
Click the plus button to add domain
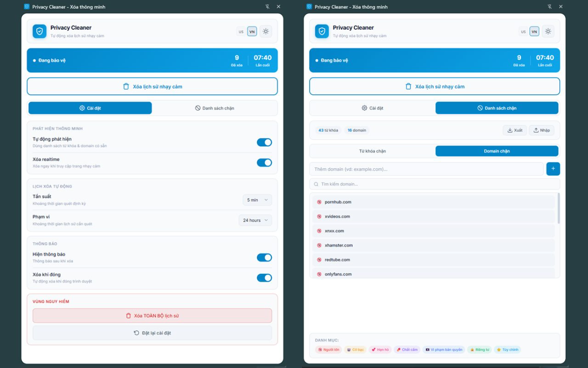(553, 169)
